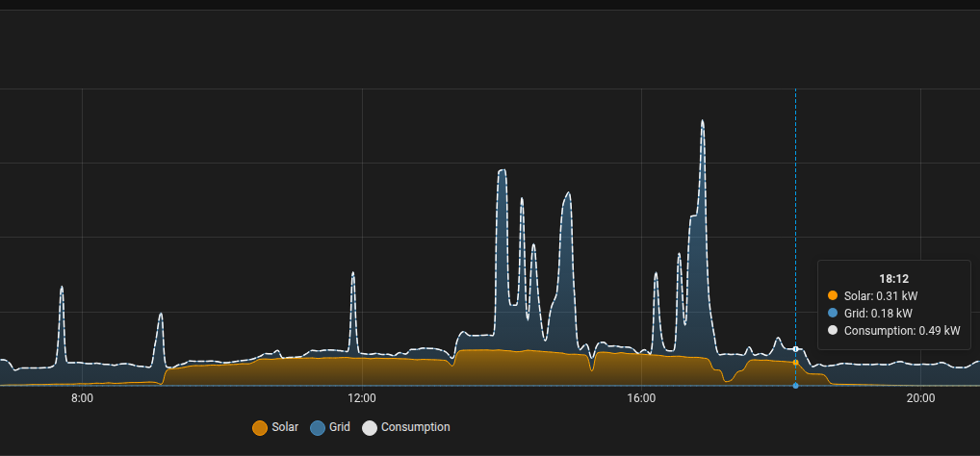Select the 12:00 time axis label
Screen dimensions: 980x456
[361, 398]
